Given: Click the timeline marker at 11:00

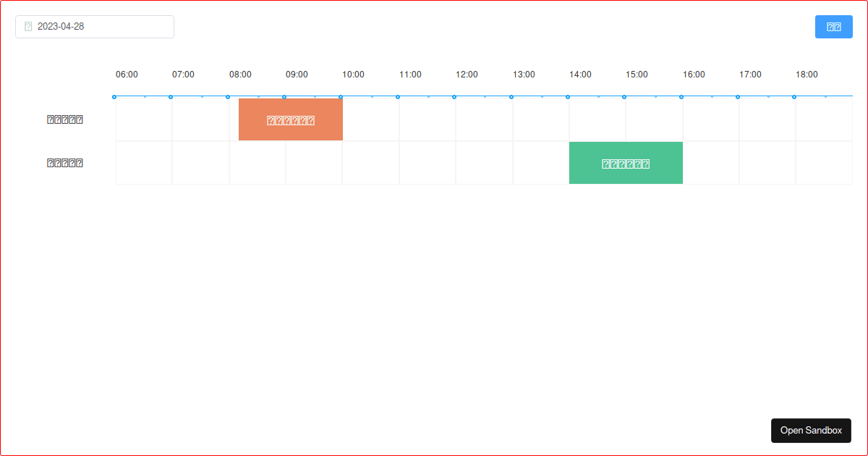Looking at the screenshot, I should (399, 96).
